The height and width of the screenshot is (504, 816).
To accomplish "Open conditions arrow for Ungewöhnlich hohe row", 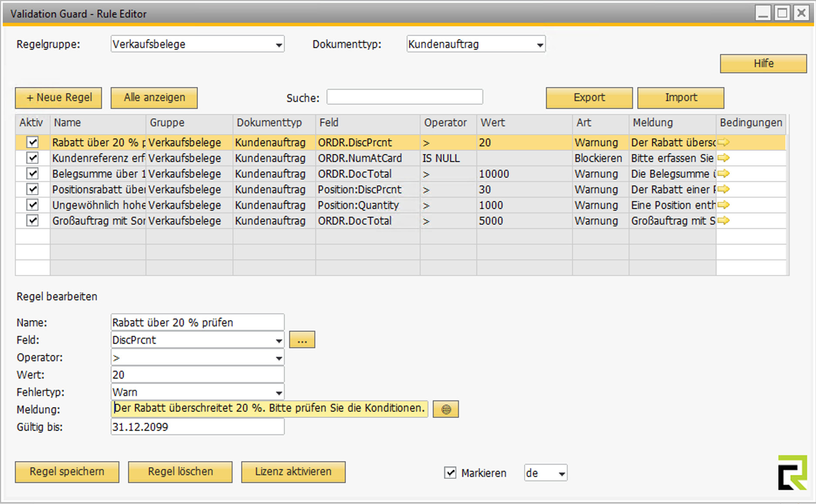I will [x=723, y=205].
